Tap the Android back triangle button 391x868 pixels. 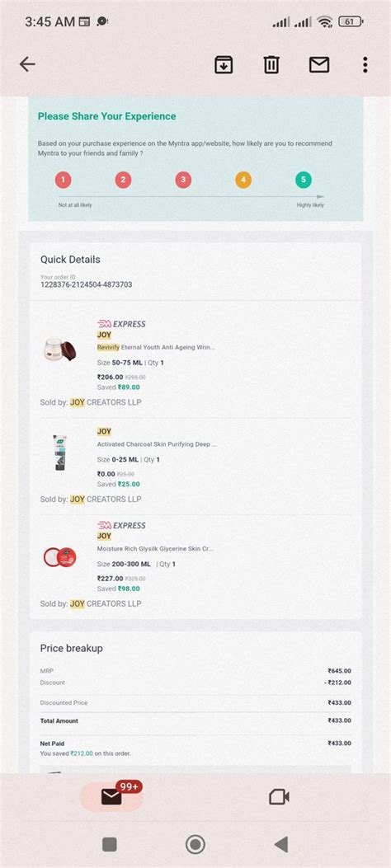pyautogui.click(x=281, y=844)
